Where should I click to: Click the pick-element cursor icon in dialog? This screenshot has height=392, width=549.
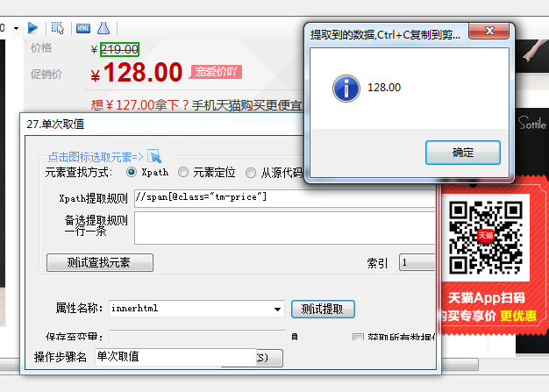pyautogui.click(x=154, y=156)
